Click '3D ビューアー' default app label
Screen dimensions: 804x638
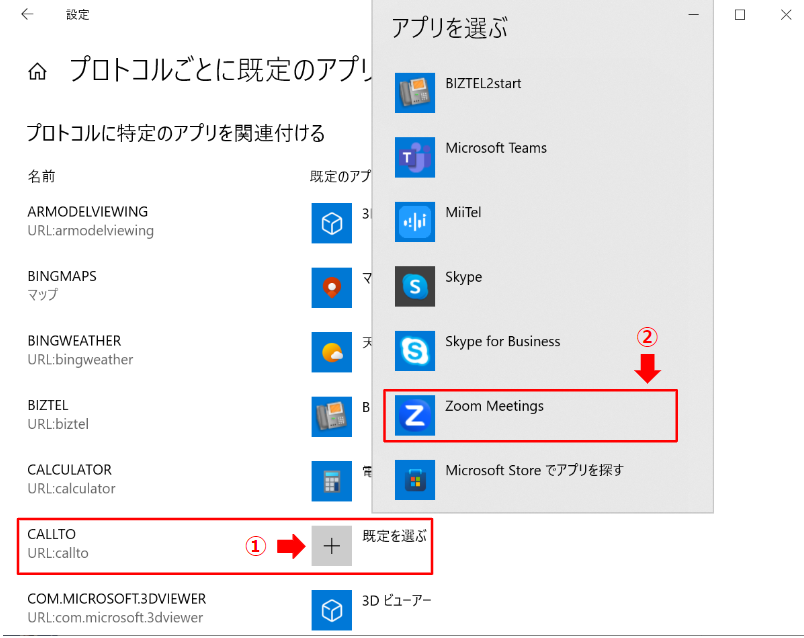[397, 601]
